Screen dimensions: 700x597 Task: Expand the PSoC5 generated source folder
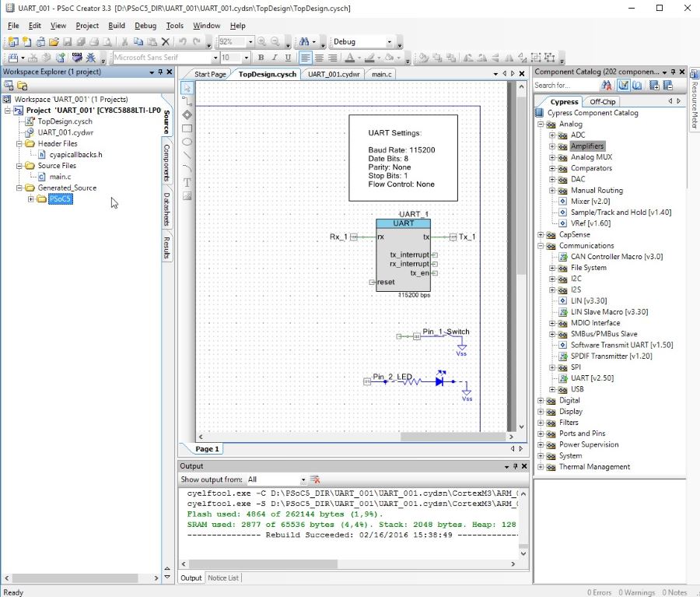coord(30,199)
